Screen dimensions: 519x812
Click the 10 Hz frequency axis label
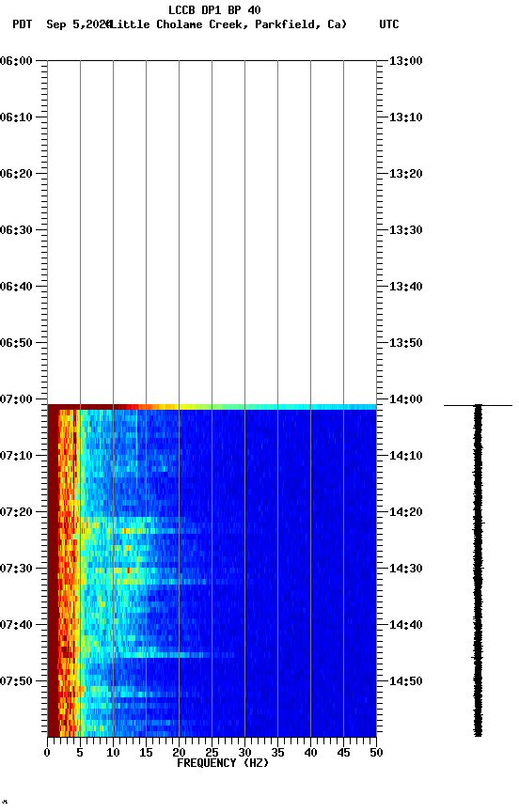[113, 753]
